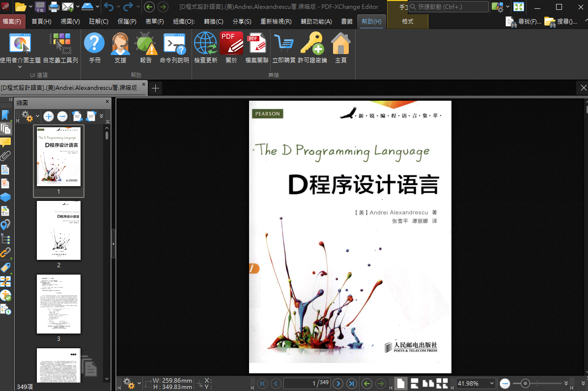Check for updates (檢查更新)

tap(205, 49)
